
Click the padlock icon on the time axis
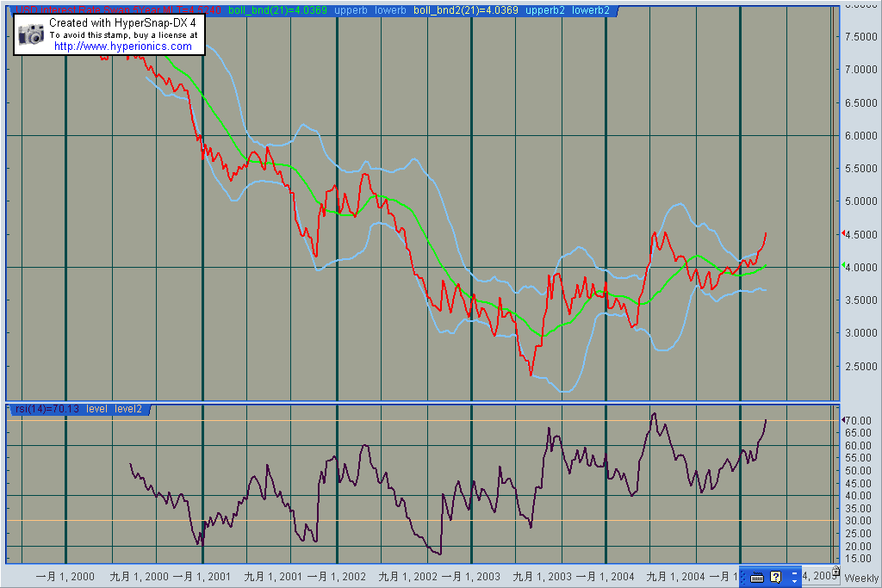835,571
